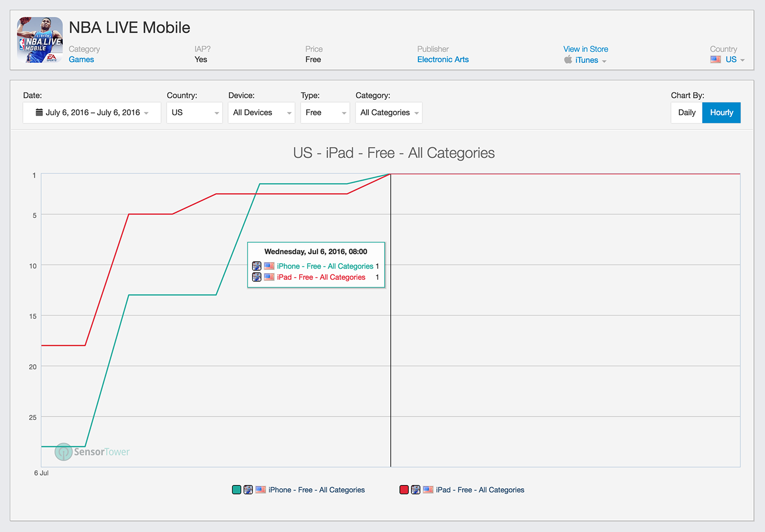Viewport: 765px width, 532px height.
Task: Click the chart title US - iPad - Free
Action: [394, 153]
